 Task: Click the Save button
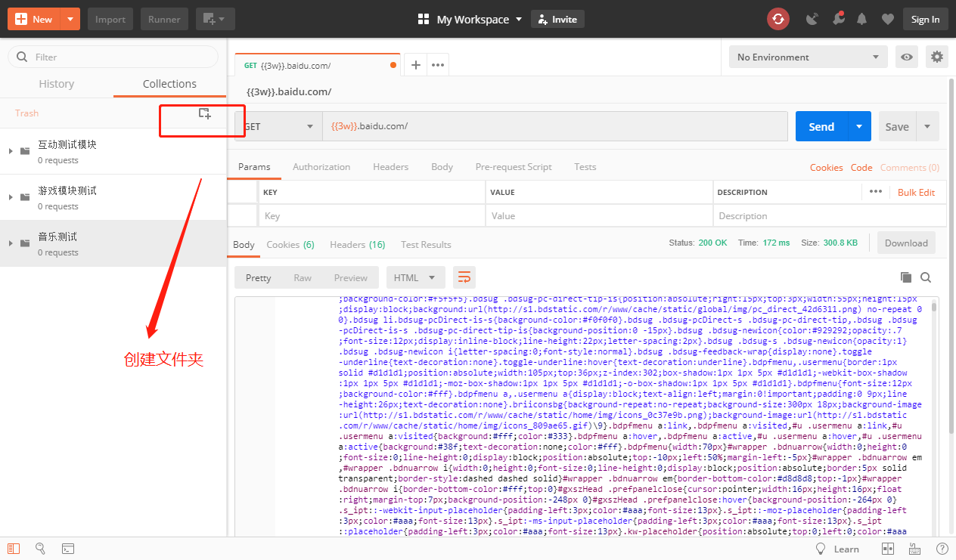coord(897,126)
